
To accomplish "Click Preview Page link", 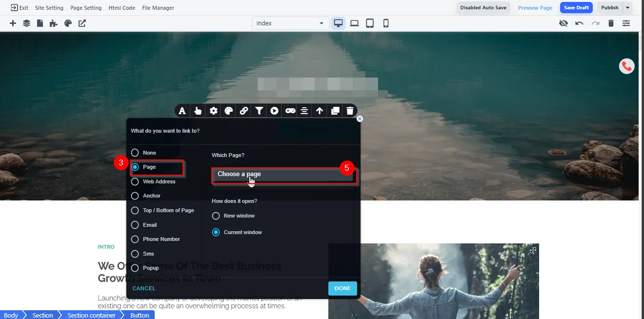I will 535,8.
